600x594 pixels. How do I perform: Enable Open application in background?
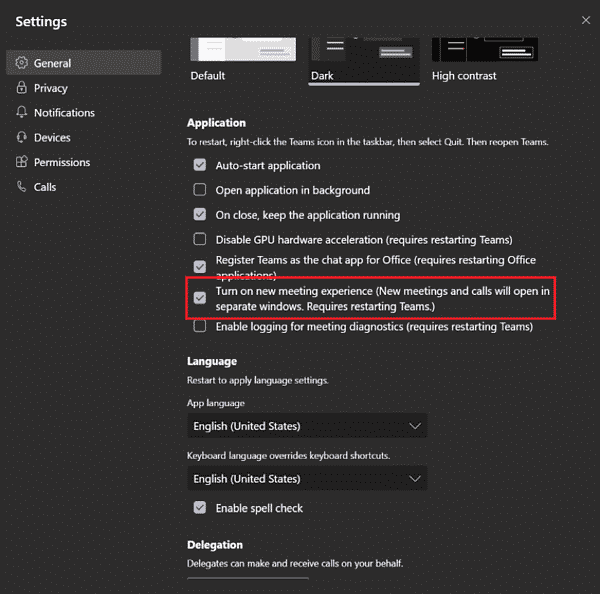[200, 190]
